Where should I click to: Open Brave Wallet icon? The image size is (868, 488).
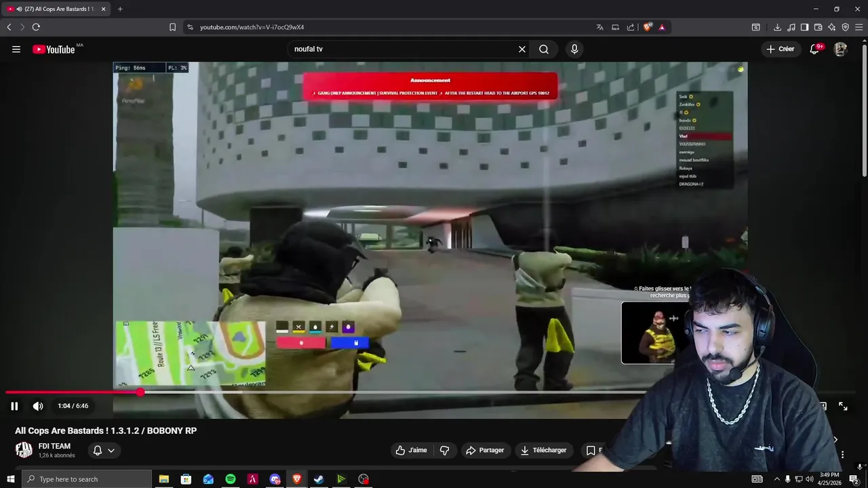(x=818, y=27)
